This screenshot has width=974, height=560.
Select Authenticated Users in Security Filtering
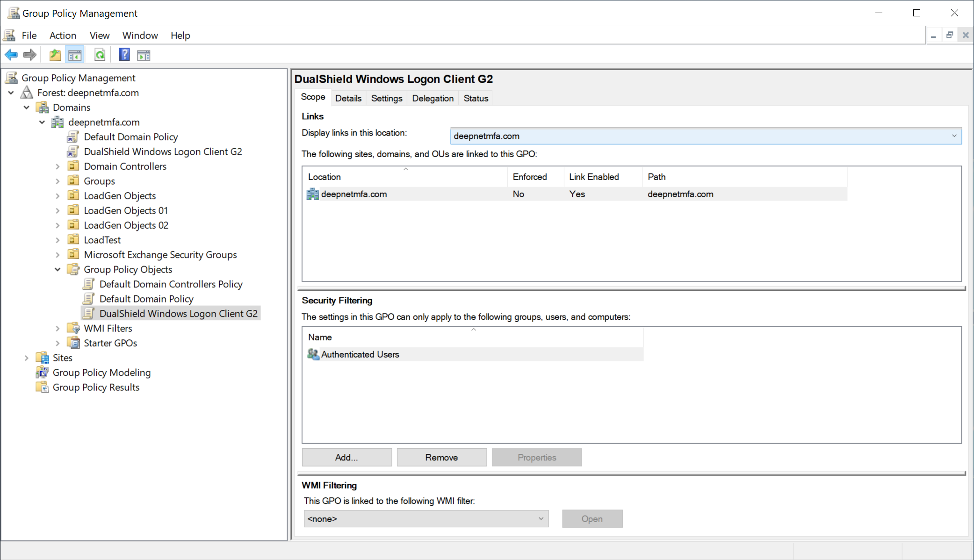point(360,354)
